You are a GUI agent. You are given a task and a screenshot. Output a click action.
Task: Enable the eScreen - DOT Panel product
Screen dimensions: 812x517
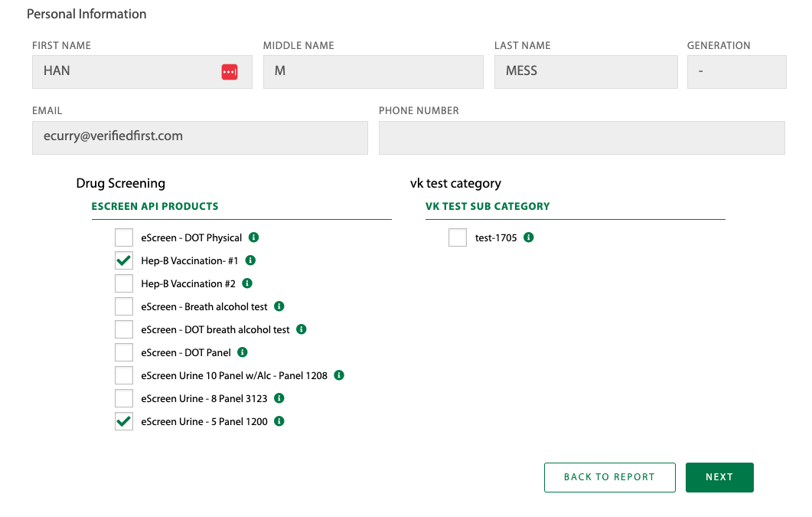123,352
